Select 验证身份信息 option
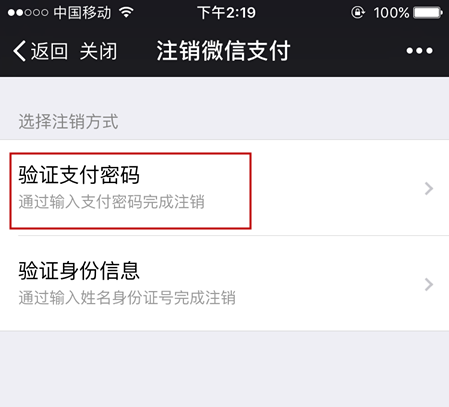Screen dimensions: 449x407 [224, 283]
